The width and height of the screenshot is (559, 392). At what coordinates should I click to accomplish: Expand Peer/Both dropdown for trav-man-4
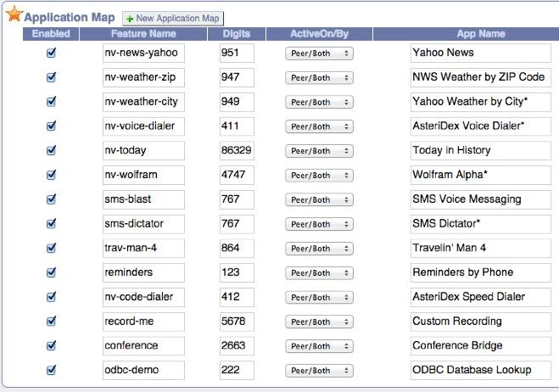click(319, 249)
